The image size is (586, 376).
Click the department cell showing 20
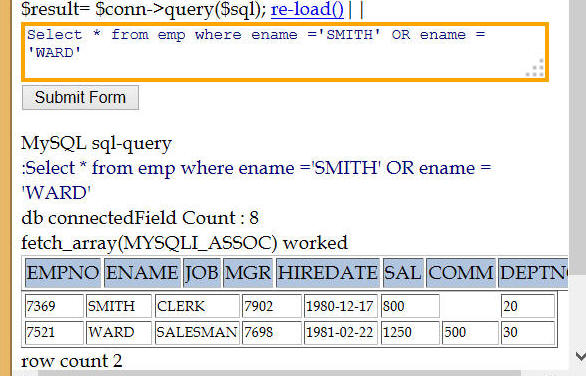pyautogui.click(x=528, y=306)
